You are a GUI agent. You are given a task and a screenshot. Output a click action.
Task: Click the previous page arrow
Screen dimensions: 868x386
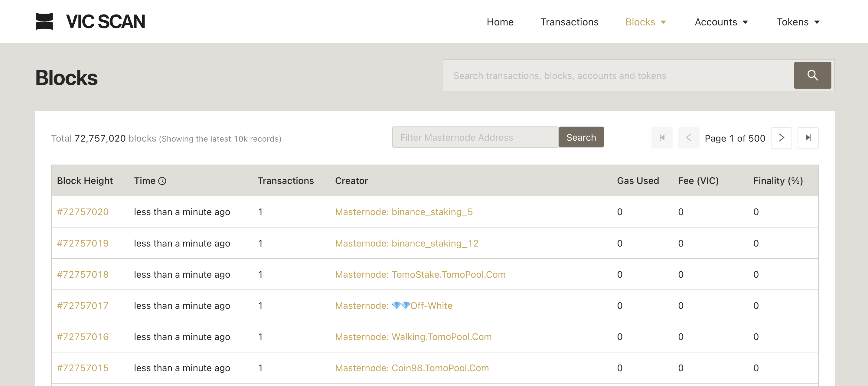688,138
